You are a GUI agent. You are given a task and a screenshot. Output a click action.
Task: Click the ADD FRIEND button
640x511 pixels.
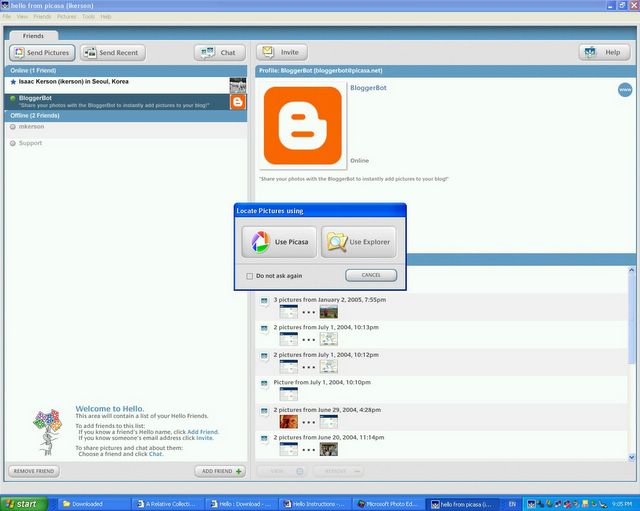(220, 471)
